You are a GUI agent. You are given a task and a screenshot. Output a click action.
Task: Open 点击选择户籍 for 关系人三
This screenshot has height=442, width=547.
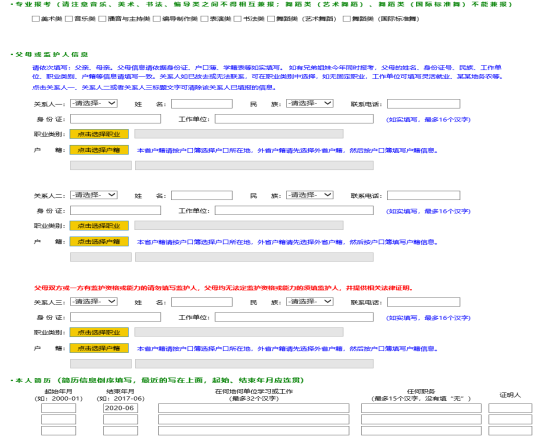99,348
